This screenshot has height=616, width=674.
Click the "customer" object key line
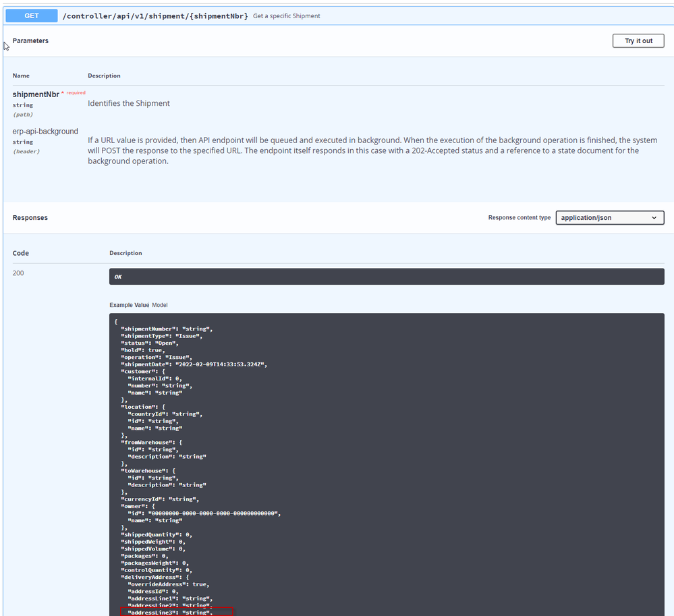click(x=143, y=371)
